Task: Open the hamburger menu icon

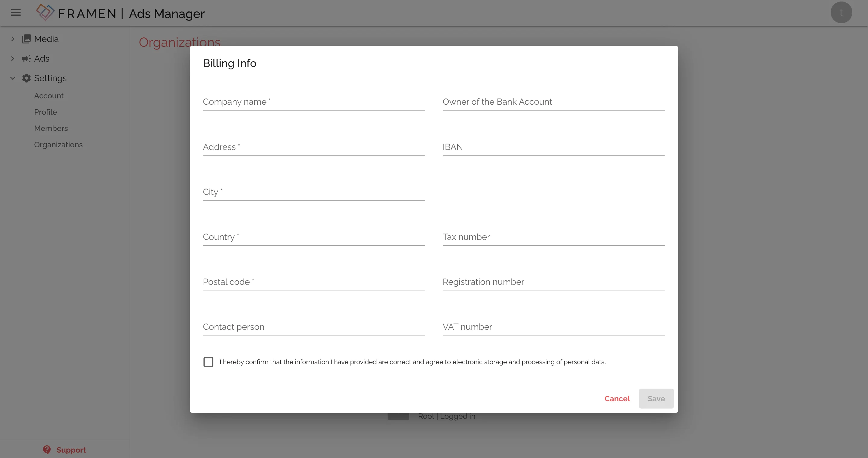Action: point(16,13)
